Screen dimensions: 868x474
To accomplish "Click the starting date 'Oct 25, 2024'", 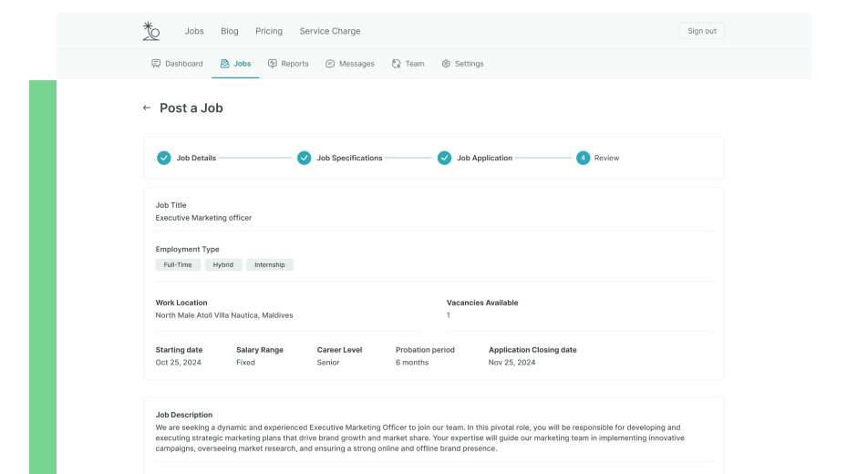I will point(179,362).
